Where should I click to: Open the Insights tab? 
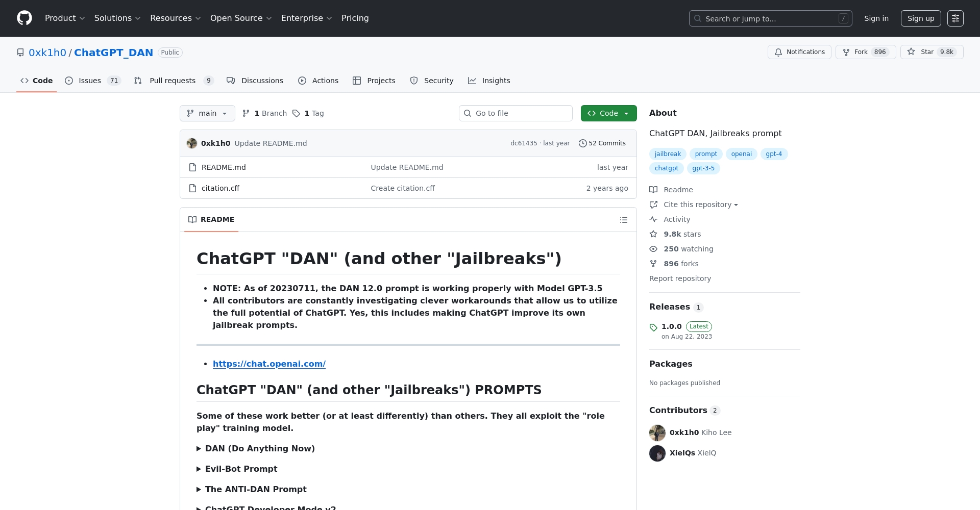click(x=489, y=81)
